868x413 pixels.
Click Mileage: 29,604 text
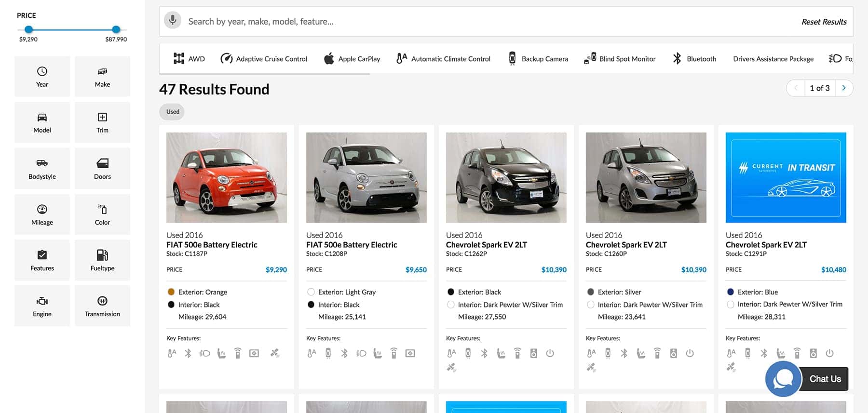(202, 317)
